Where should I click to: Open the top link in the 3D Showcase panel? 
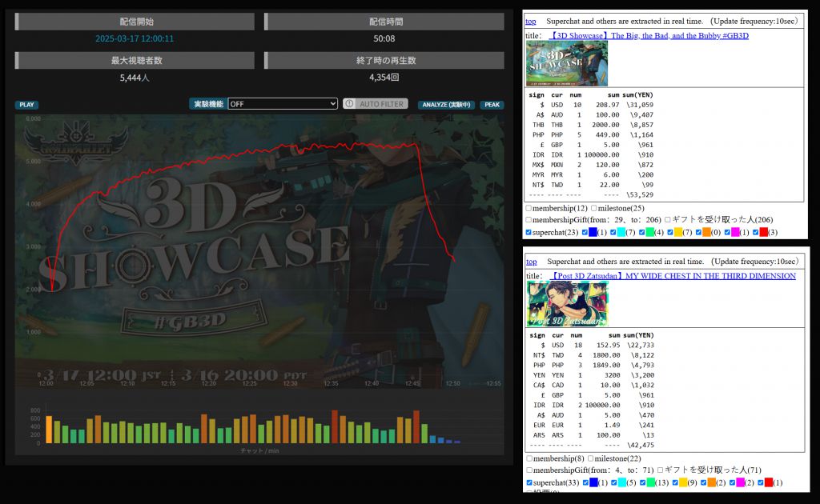point(531,22)
